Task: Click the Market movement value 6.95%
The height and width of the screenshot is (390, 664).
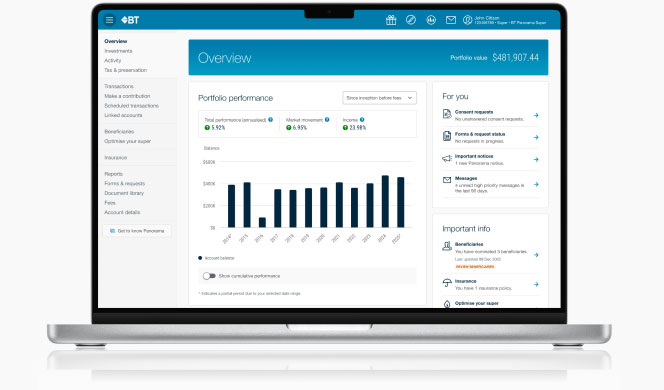Action: point(300,127)
